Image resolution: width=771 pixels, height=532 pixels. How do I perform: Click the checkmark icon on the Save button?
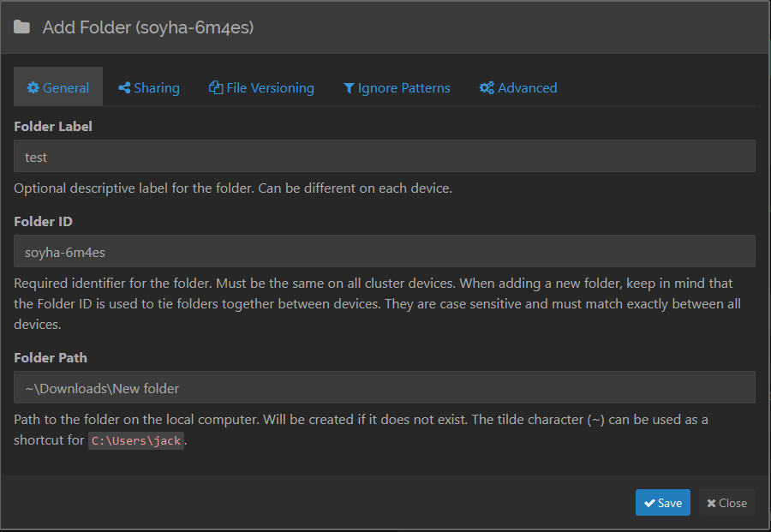click(x=650, y=503)
